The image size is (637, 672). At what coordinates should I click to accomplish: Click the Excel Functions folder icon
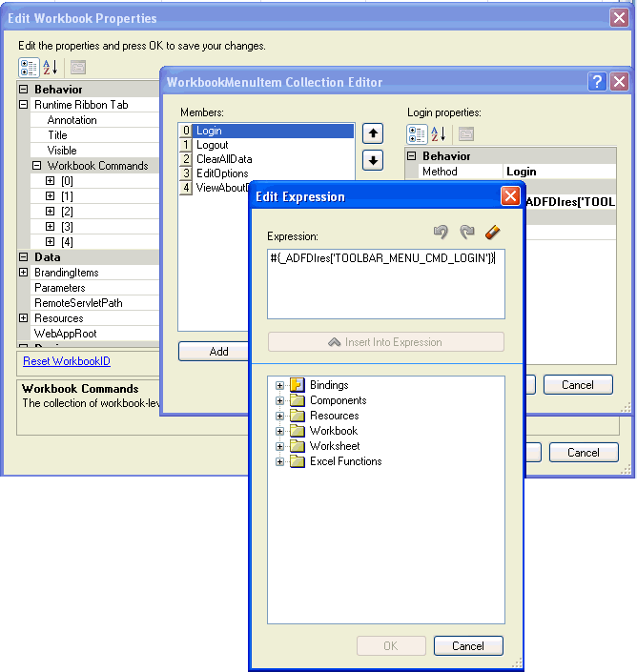[298, 461]
